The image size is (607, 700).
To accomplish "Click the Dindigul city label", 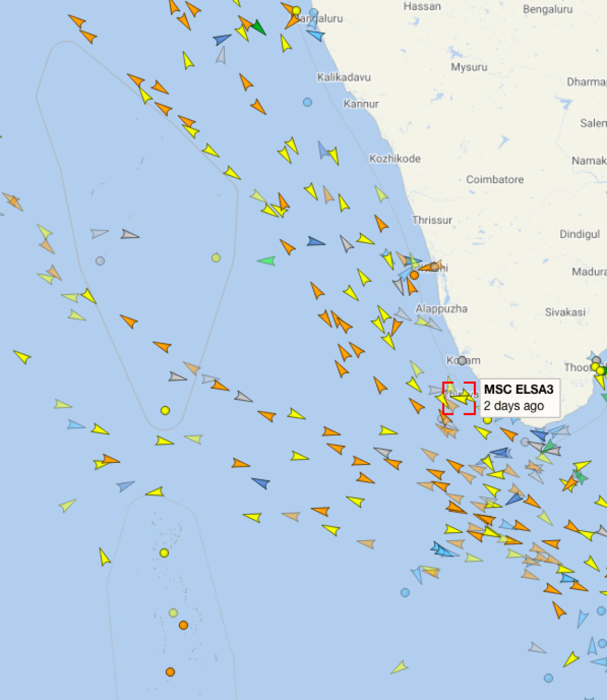I will click(579, 234).
